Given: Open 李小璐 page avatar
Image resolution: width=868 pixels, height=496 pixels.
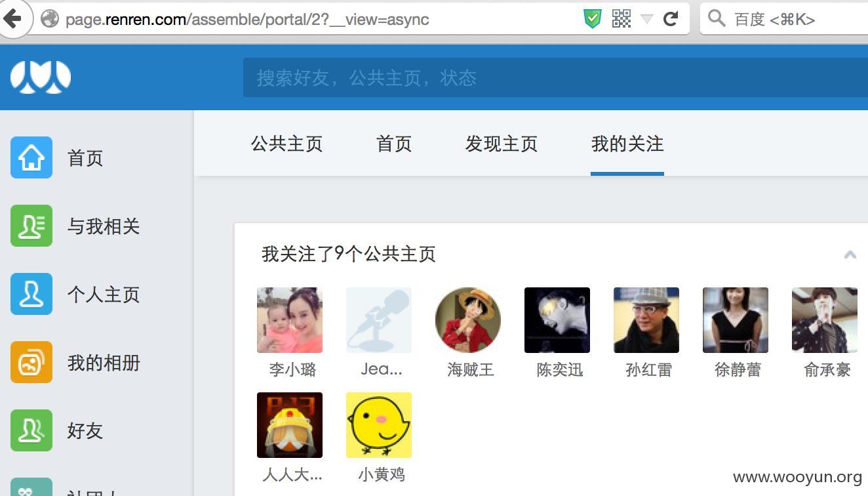Looking at the screenshot, I should click(x=290, y=320).
